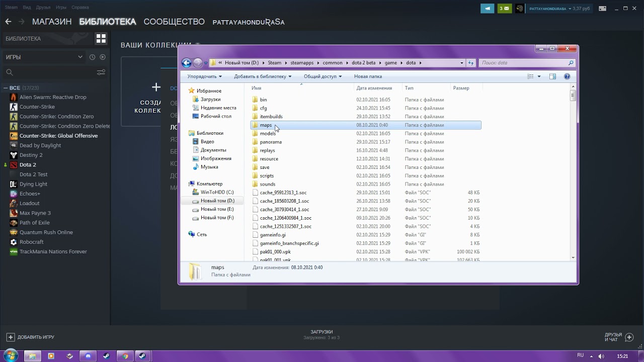Open Steam announcements megaphone icon
Screen dimensions: 644x362
click(x=487, y=9)
